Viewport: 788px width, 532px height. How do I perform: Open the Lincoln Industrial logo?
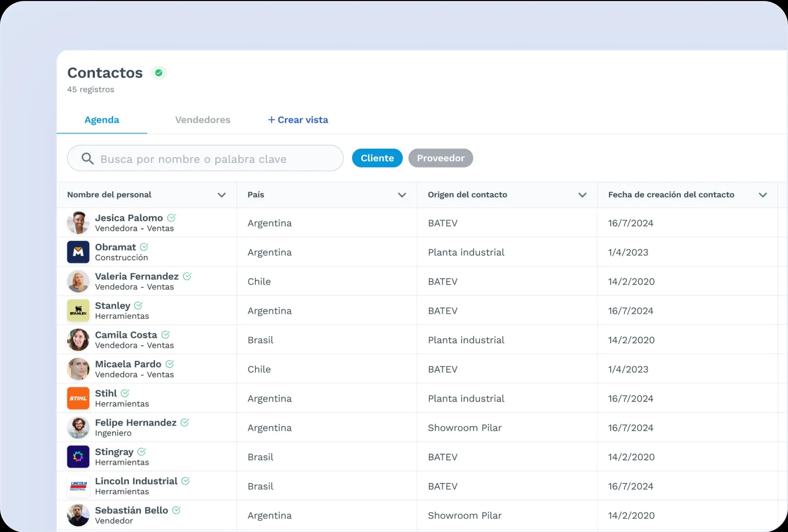78,486
